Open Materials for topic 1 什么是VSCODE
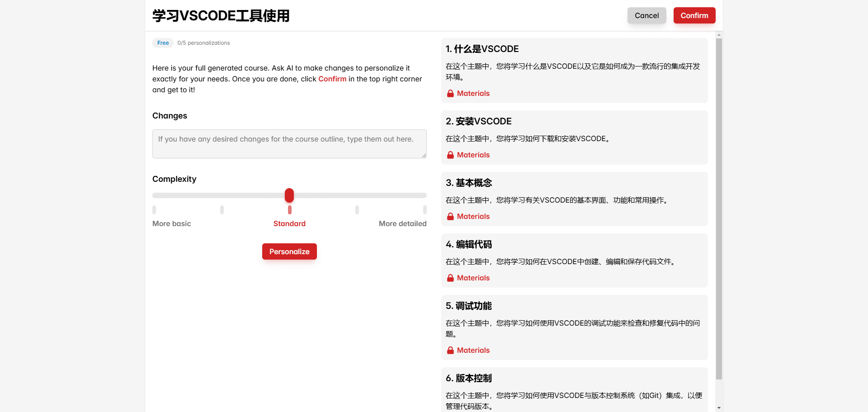Viewport: 868px width, 412px height. tap(473, 94)
